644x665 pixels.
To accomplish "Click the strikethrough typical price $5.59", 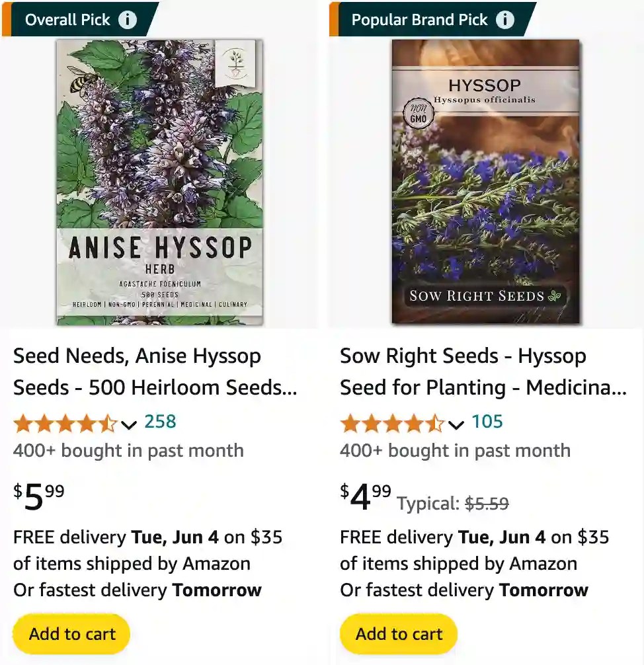I will click(x=487, y=504).
